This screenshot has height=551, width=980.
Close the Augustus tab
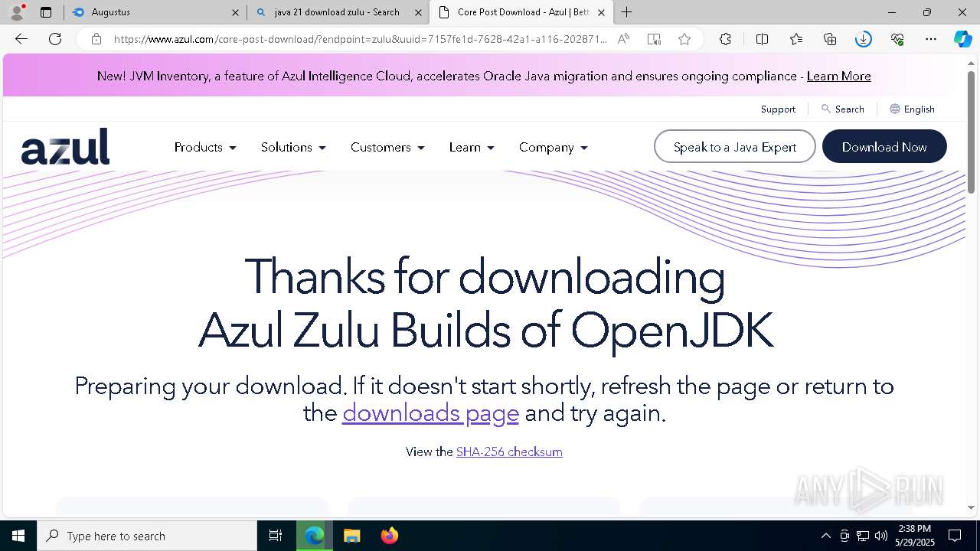coord(235,12)
